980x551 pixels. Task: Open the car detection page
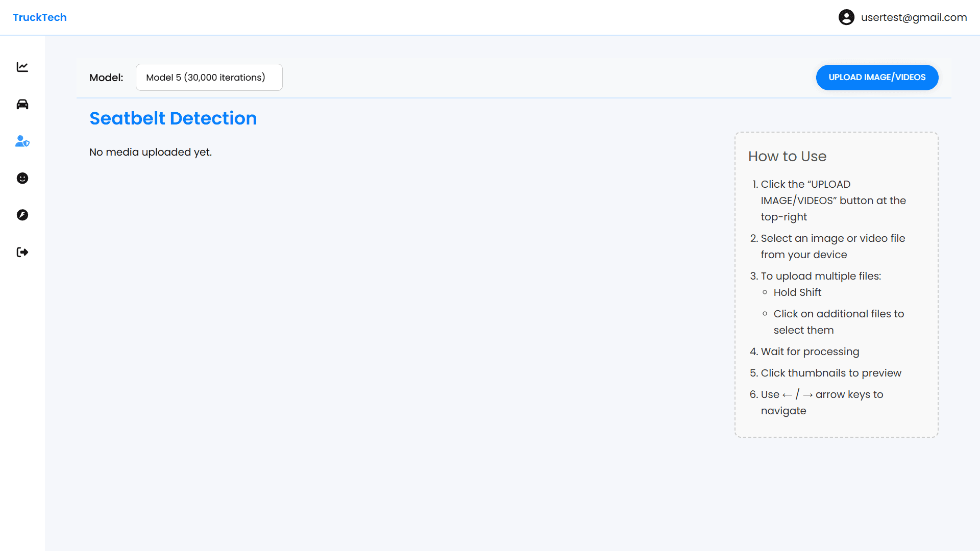coord(22,104)
